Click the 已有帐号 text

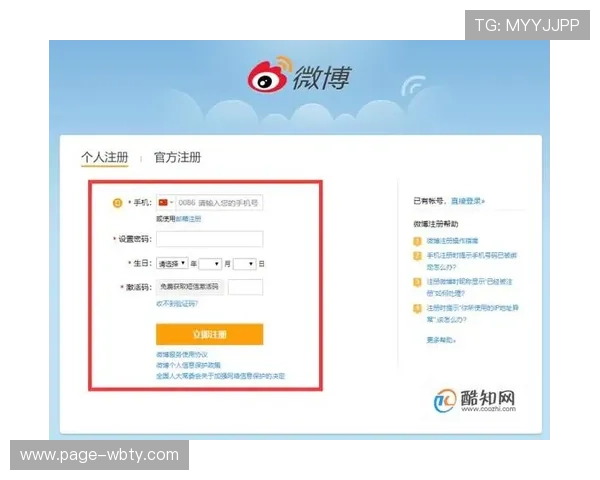pyautogui.click(x=429, y=201)
